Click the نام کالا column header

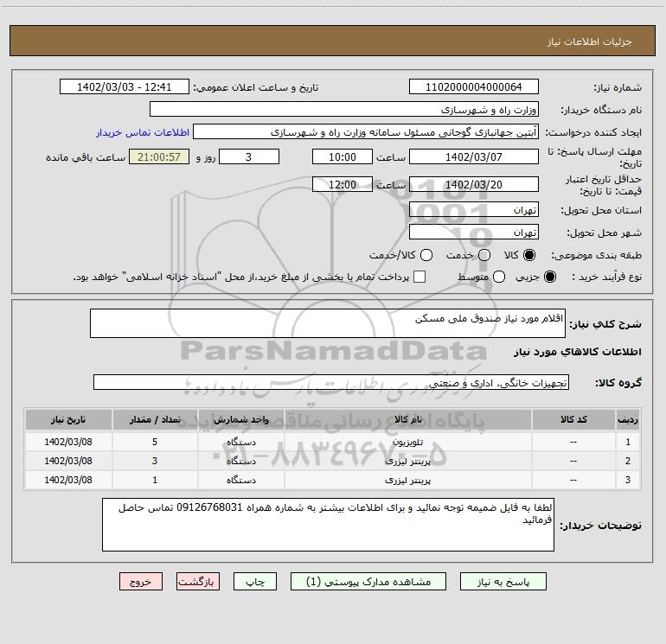coord(407,420)
